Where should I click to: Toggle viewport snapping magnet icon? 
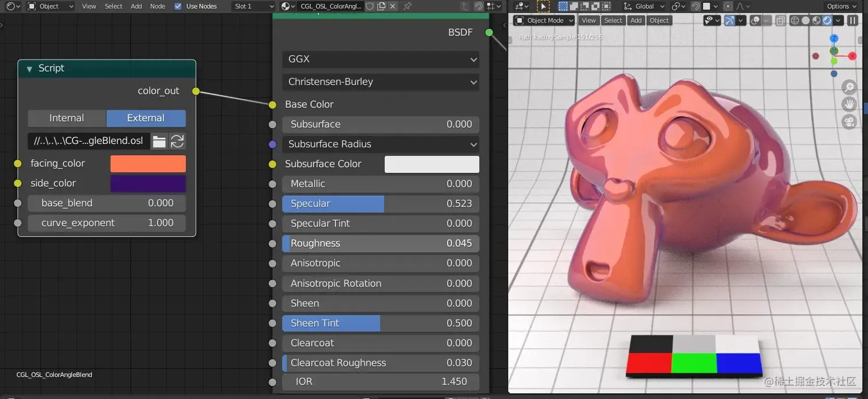[x=696, y=6]
